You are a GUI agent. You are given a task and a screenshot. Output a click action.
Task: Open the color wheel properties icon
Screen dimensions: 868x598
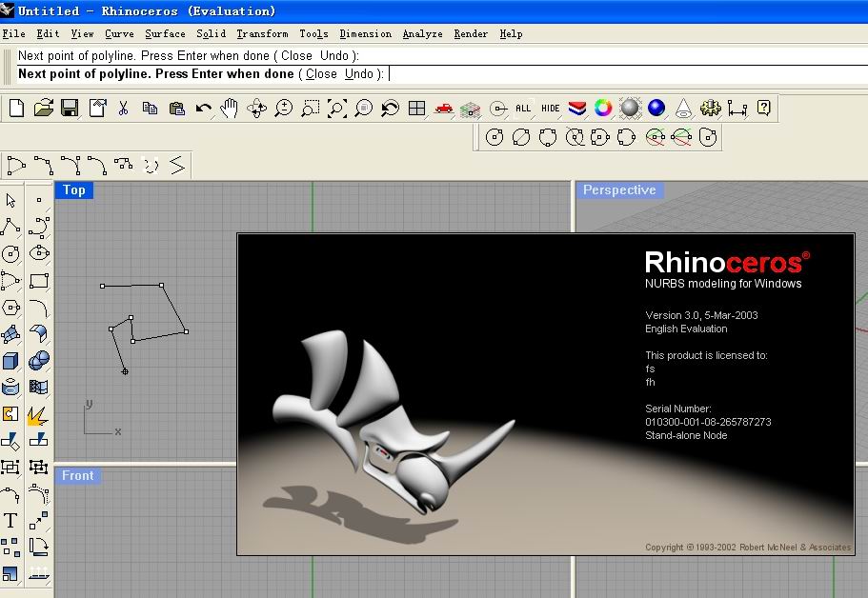tap(603, 108)
